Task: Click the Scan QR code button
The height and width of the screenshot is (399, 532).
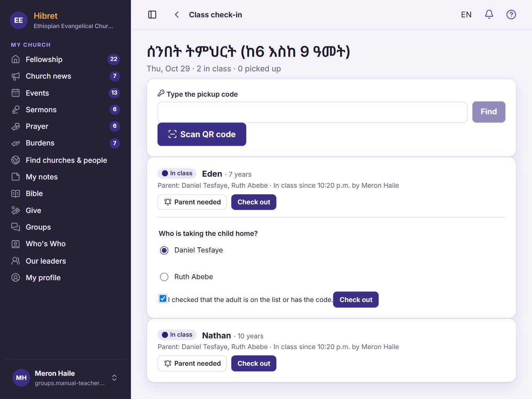Action: 202,134
